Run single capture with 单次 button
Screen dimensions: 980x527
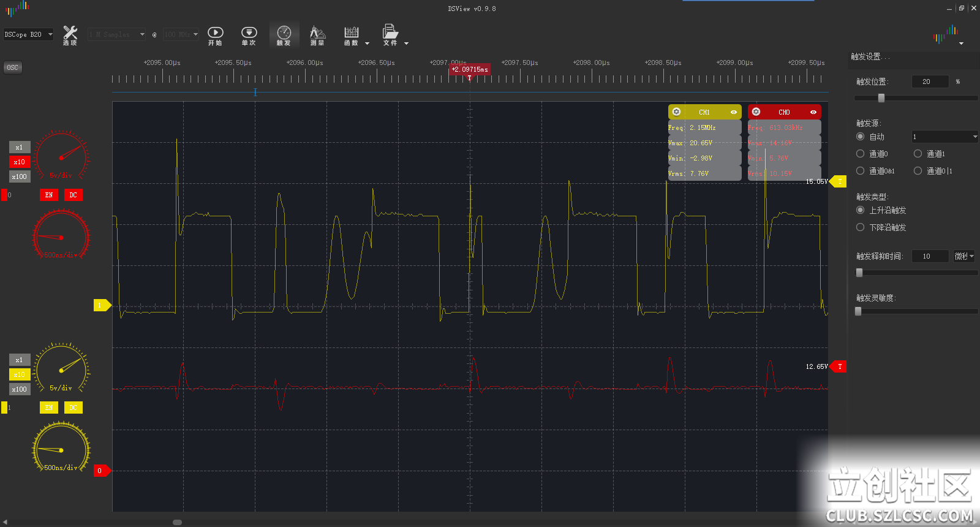tap(249, 36)
